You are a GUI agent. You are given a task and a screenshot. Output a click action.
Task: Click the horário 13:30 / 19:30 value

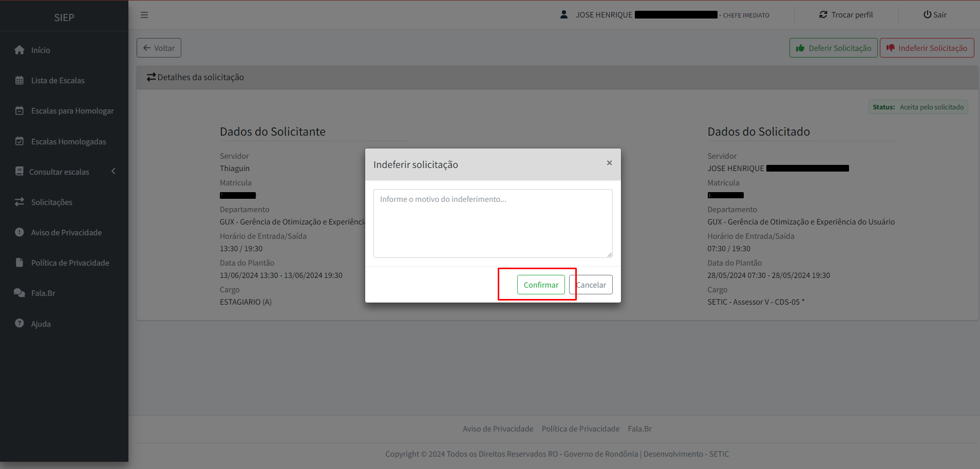(x=241, y=248)
